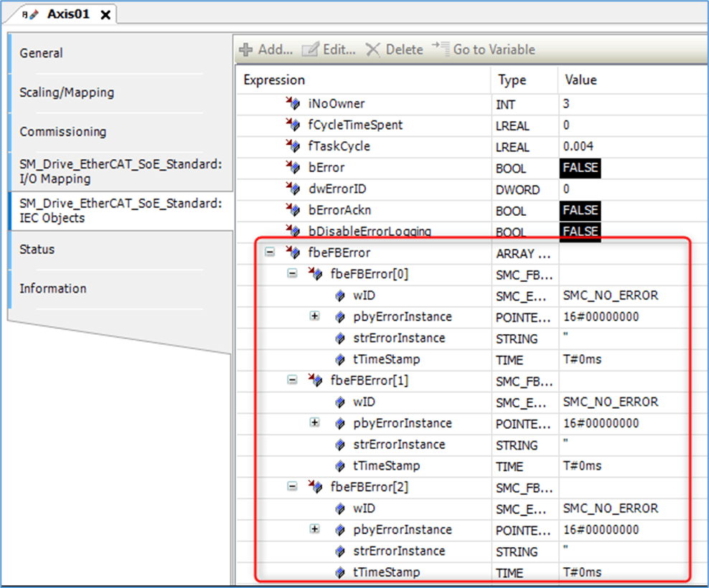Click the icon beside fbeFBError[0] wID
This screenshot has width=709, height=588.
[x=340, y=295]
